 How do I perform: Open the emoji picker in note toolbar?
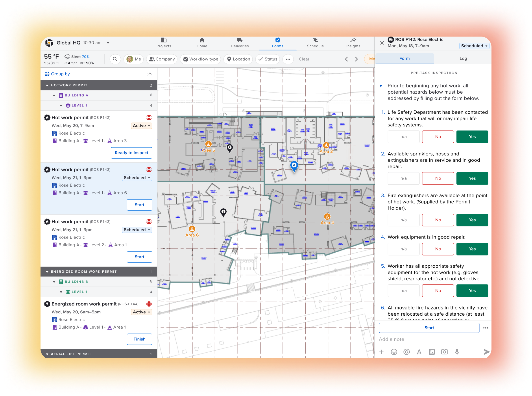point(394,352)
